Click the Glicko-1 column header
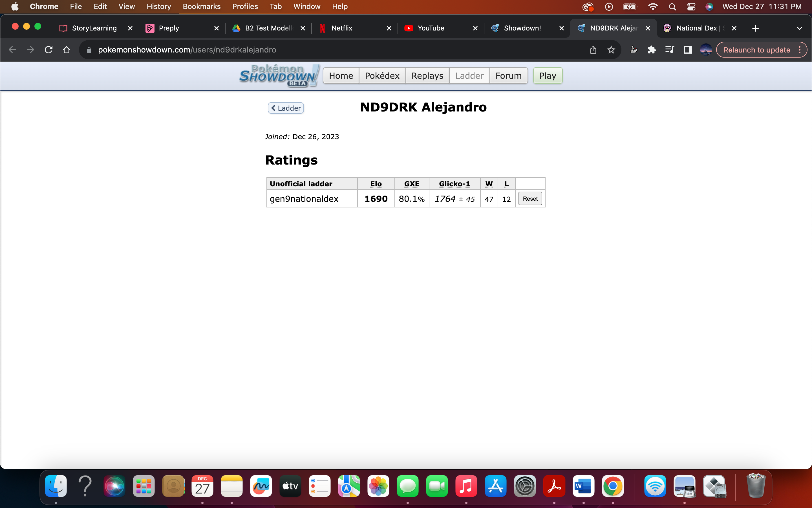Screen dimensions: 812x508 pyautogui.click(x=454, y=184)
